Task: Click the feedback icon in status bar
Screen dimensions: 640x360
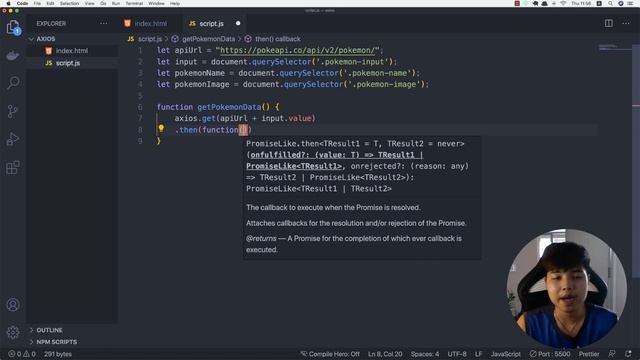Action: (x=612, y=353)
